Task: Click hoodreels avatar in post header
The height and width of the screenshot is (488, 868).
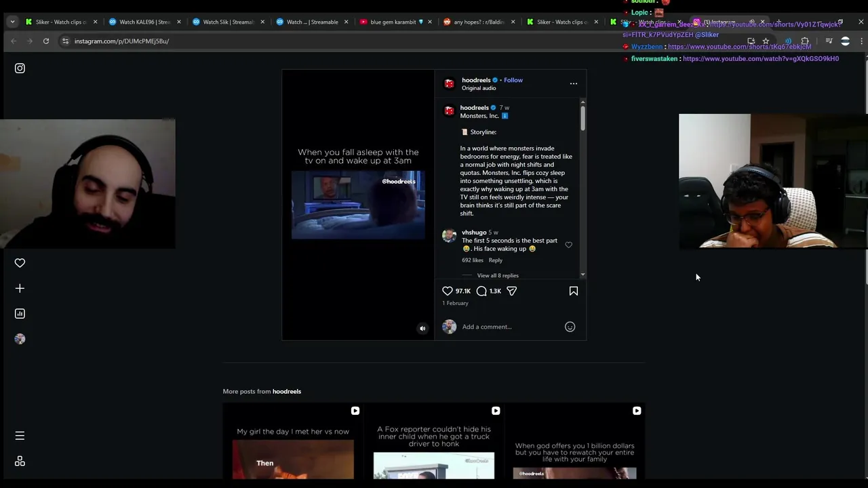Action: 449,83
